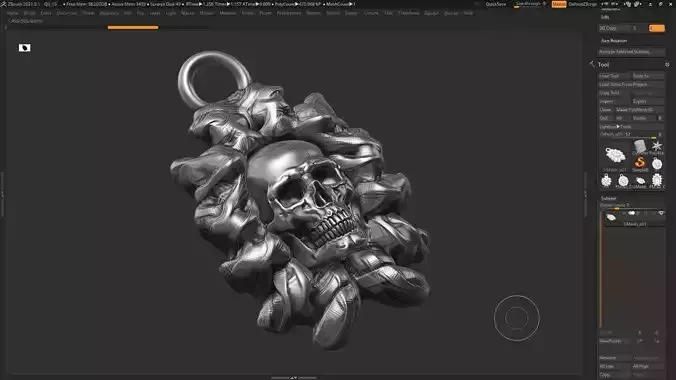The height and width of the screenshot is (380, 676).
Task: Click the QuickSave button
Action: pos(496,4)
